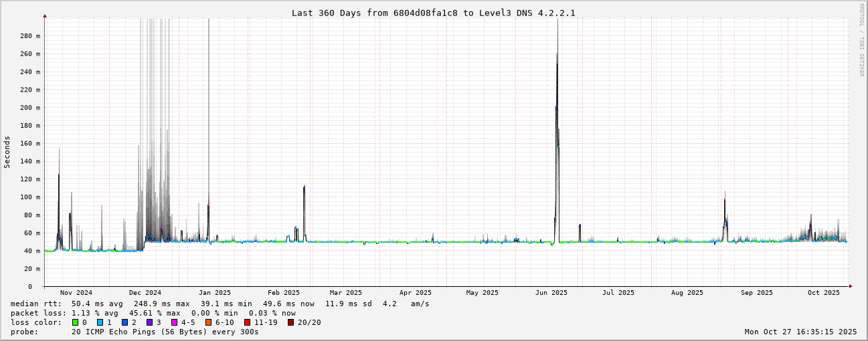Select the Nov 2024 x-axis label
Viewport: 868px width, 341px height.
pyautogui.click(x=76, y=293)
